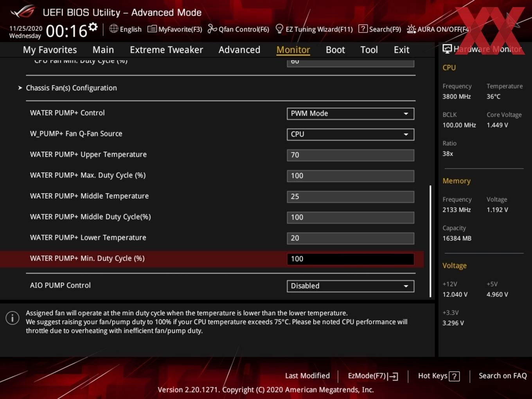Viewport: 532px width, 399px height.
Task: Open the Extreme Tweaker tab
Action: [x=166, y=50]
